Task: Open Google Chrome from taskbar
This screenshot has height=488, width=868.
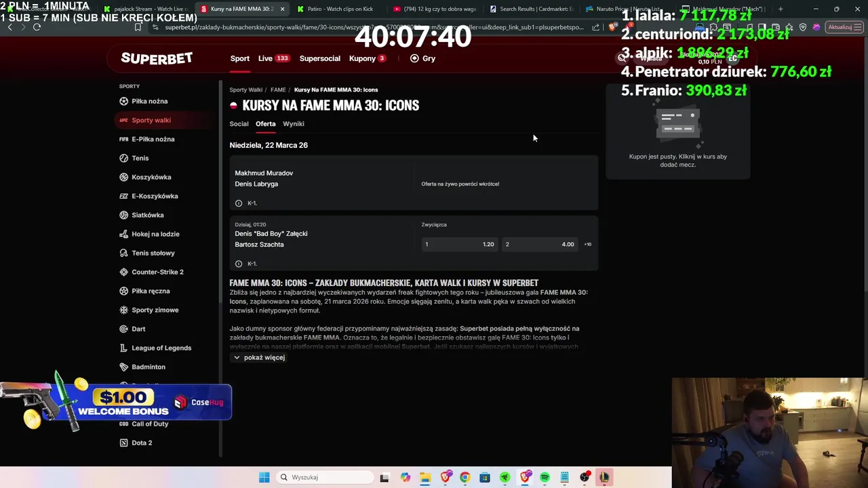Action: pos(465,477)
